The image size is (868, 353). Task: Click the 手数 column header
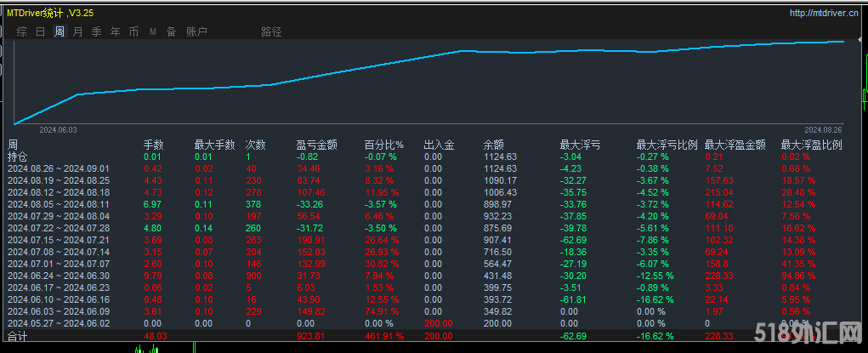[x=153, y=145]
